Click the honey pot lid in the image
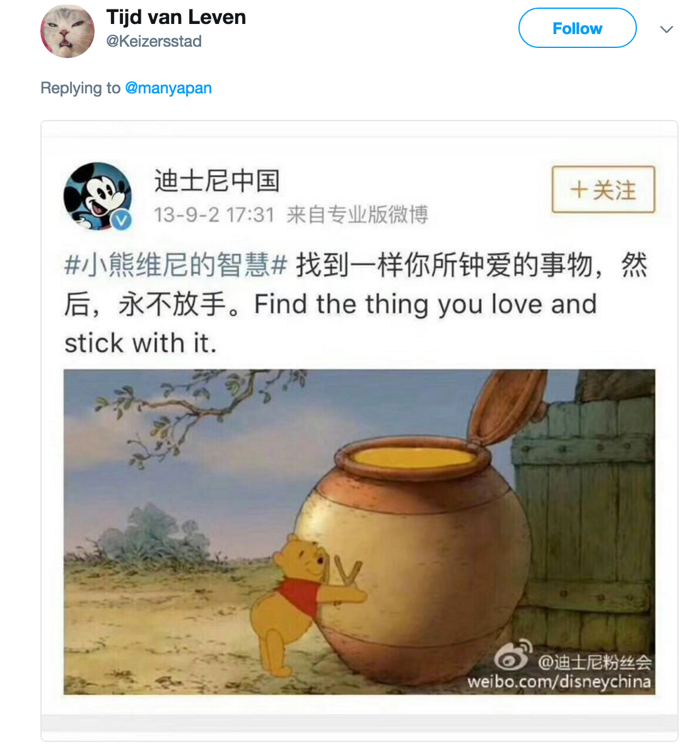This screenshot has width=700, height=747. coord(507,408)
